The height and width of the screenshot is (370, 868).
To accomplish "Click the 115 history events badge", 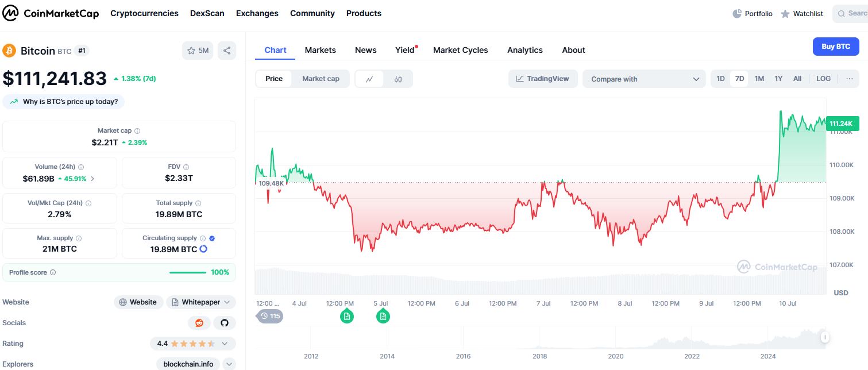I will point(269,316).
